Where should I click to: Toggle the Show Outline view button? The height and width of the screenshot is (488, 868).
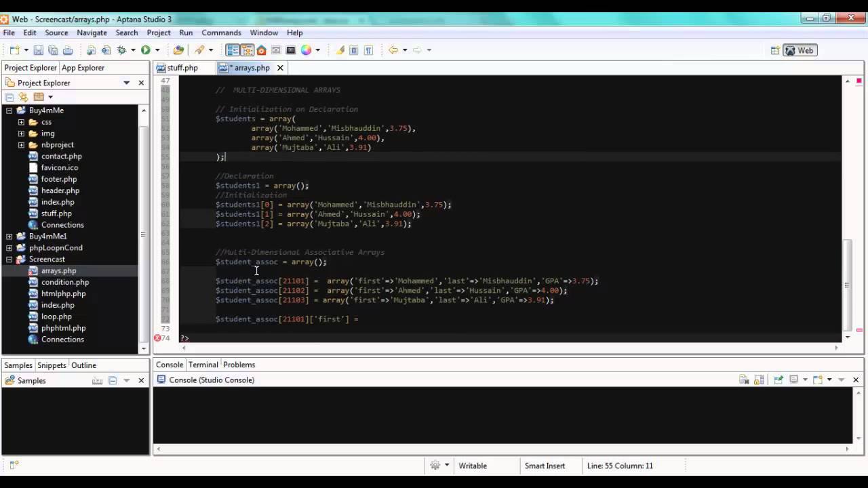point(247,50)
